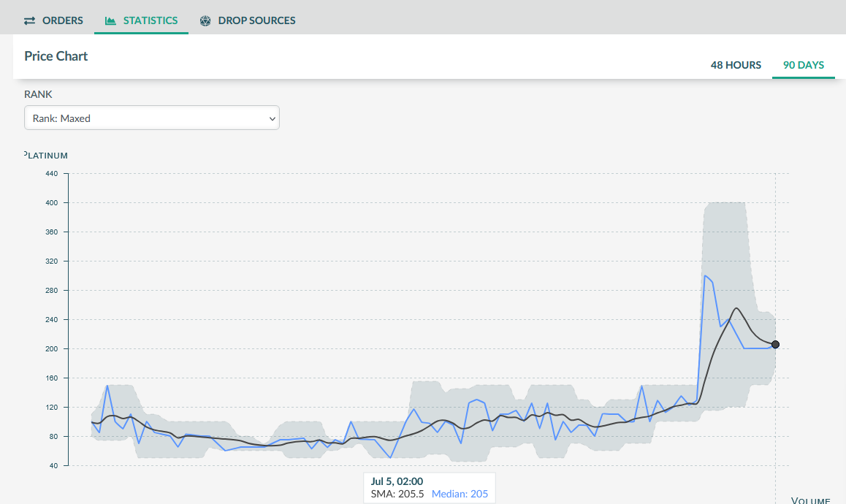Click the PLATINUM axis label
The height and width of the screenshot is (504, 846).
(x=47, y=156)
